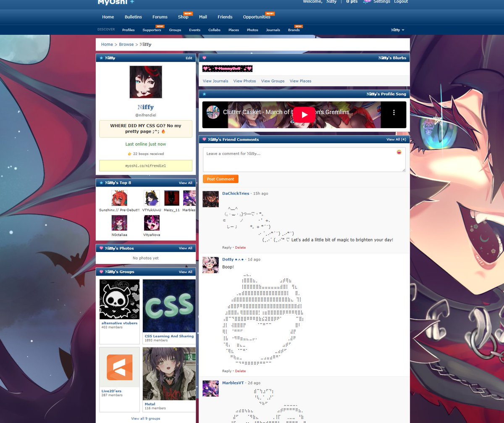
Task: Open emoji picker in comment box
Action: coord(399,152)
